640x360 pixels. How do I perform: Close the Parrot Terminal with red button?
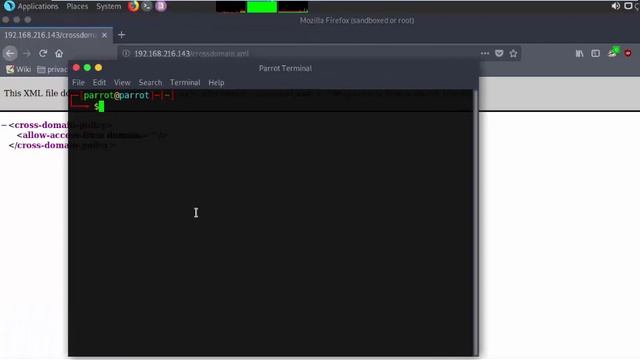tap(76, 68)
